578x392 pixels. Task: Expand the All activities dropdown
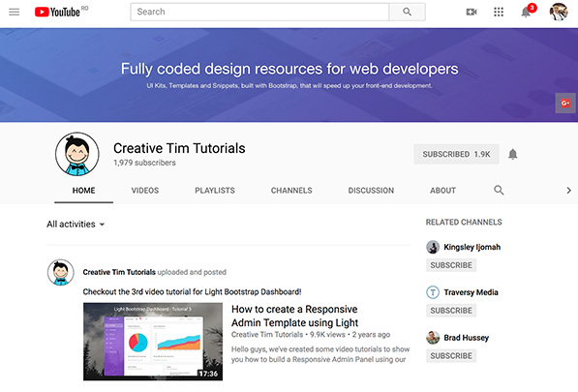[76, 224]
